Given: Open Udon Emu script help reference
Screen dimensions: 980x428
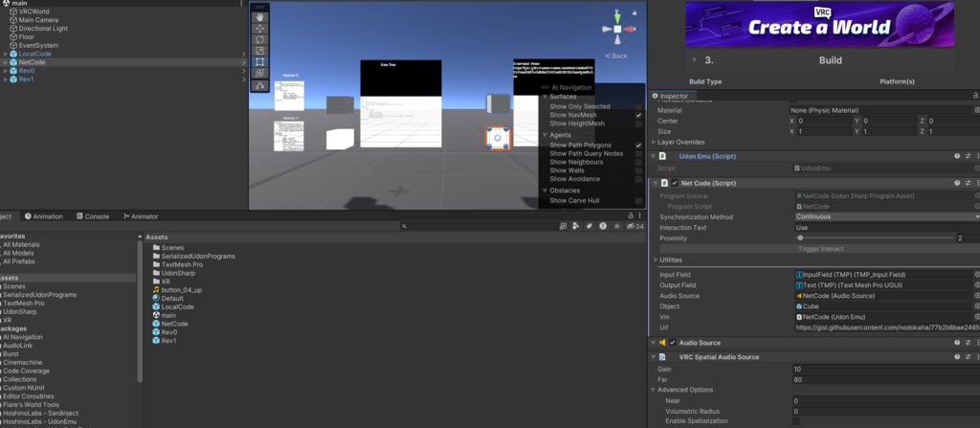Looking at the screenshot, I should point(957,156).
